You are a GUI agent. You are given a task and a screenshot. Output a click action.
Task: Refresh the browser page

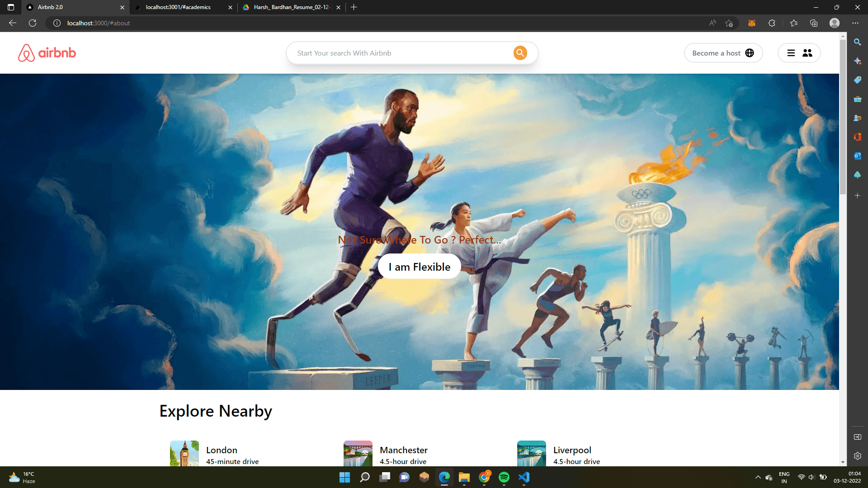coord(33,23)
